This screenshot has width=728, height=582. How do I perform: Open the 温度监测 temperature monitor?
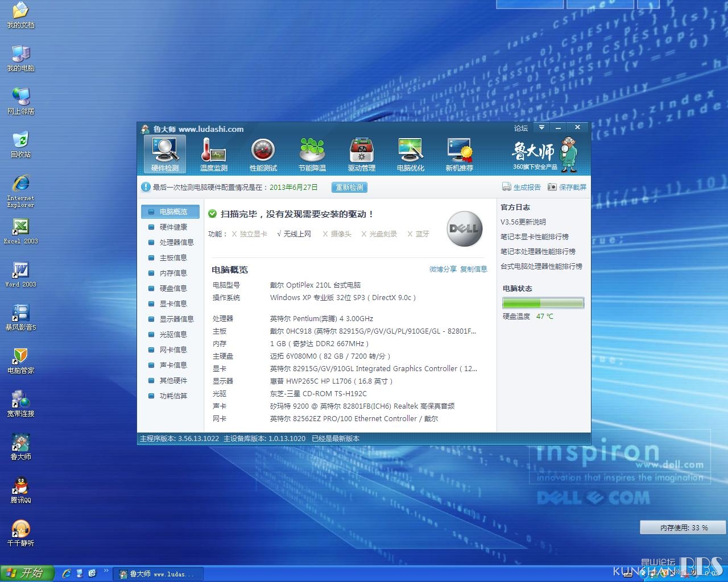click(214, 154)
